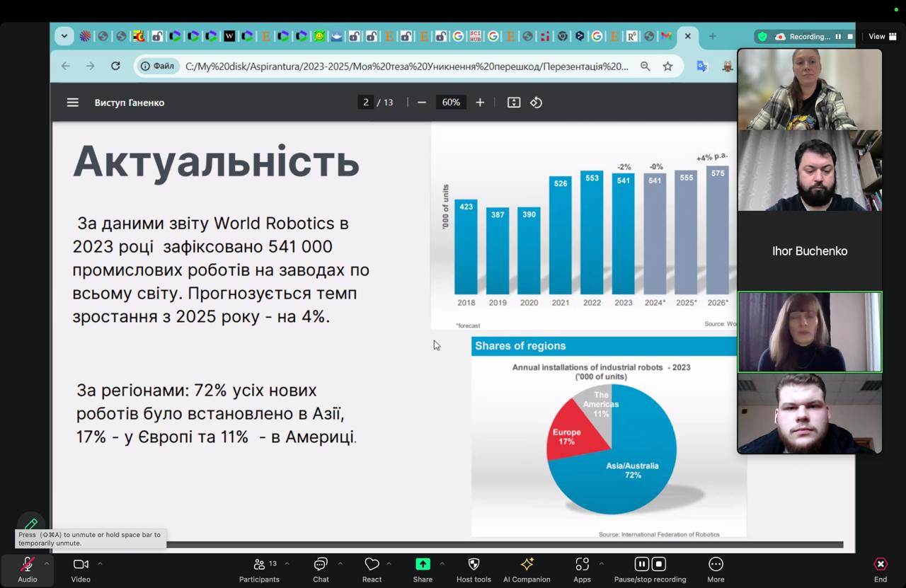Switch to the Sci-Hub tab

[x=476, y=36]
